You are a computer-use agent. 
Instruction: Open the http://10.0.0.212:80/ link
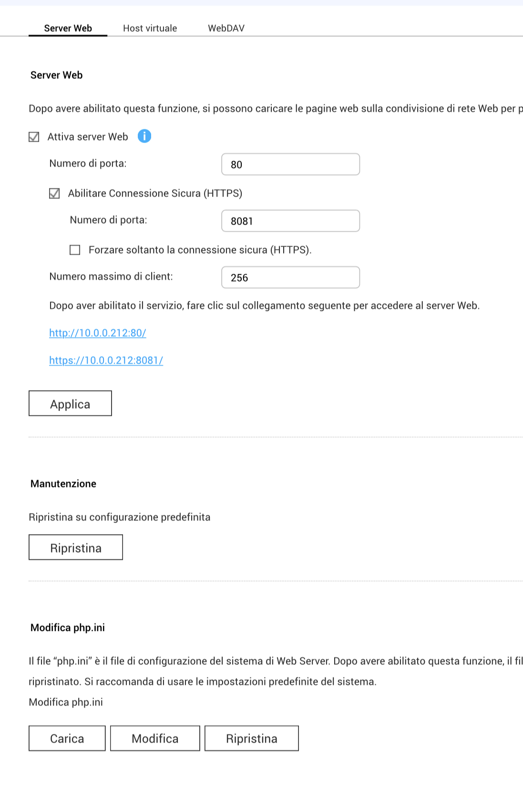click(98, 333)
